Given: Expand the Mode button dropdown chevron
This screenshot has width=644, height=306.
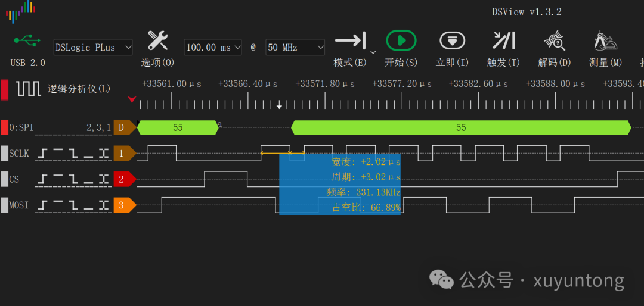Looking at the screenshot, I should pyautogui.click(x=373, y=52).
